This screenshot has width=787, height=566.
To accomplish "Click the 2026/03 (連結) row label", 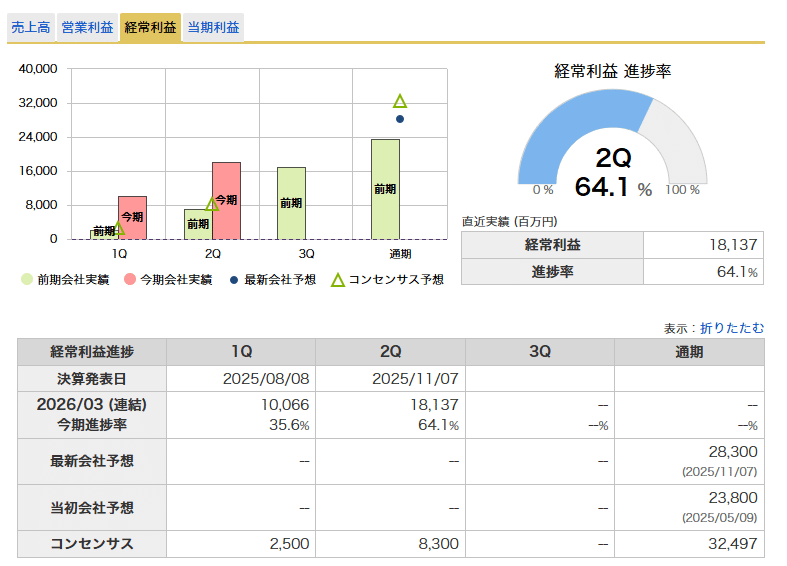I will [x=92, y=404].
